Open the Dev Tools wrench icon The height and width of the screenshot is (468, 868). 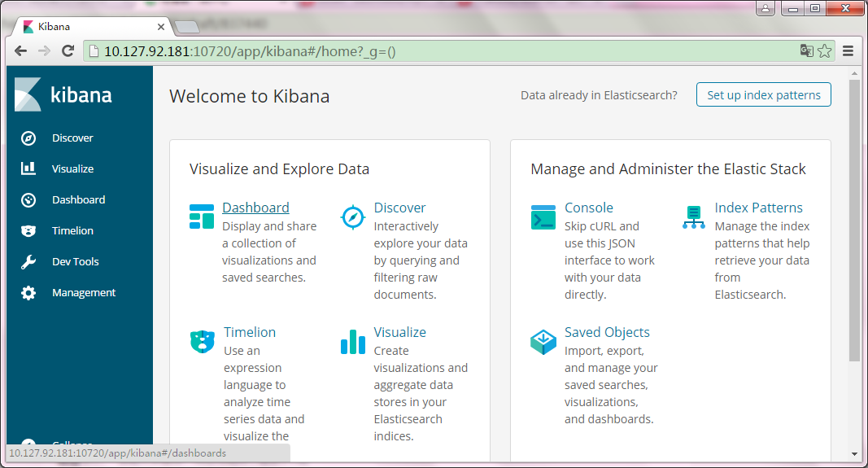pos(28,262)
